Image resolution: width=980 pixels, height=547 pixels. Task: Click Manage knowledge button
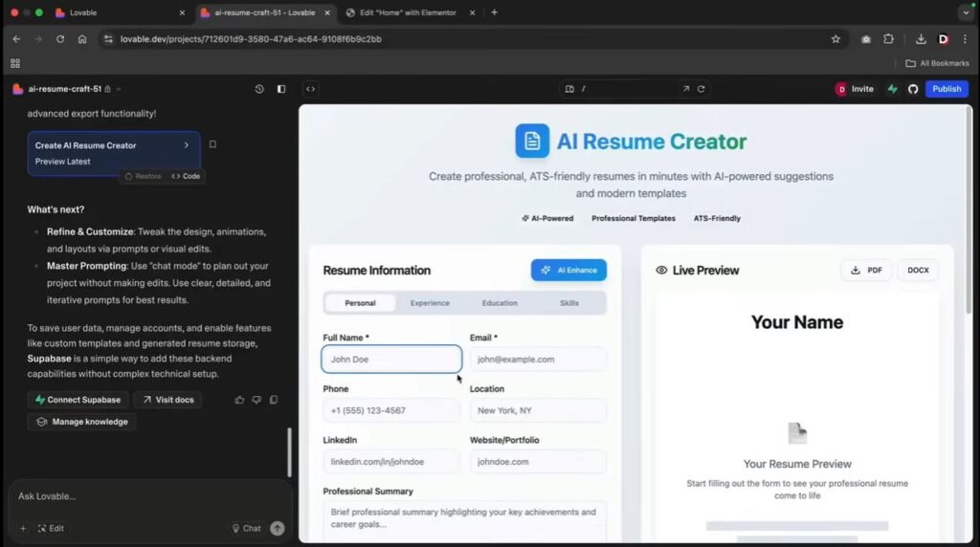pos(82,422)
